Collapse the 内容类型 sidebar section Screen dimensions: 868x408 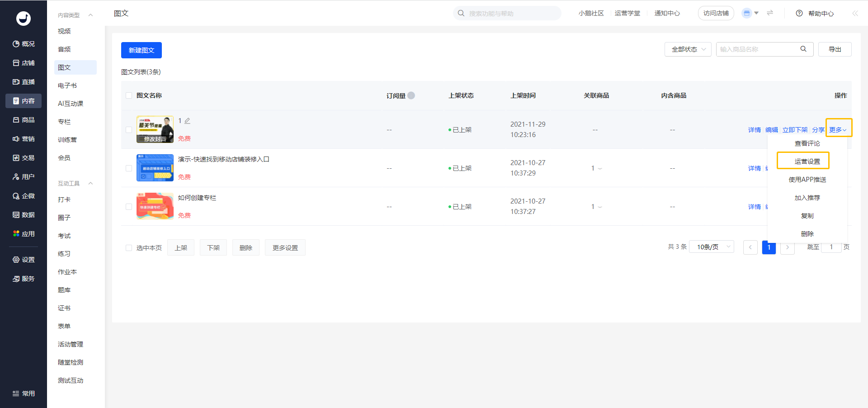[90, 15]
